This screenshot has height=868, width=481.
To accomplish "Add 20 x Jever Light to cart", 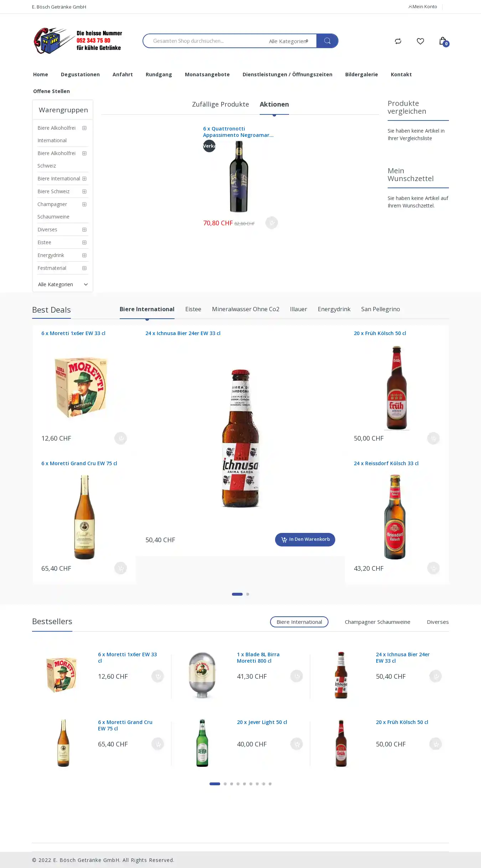I will coord(296,744).
